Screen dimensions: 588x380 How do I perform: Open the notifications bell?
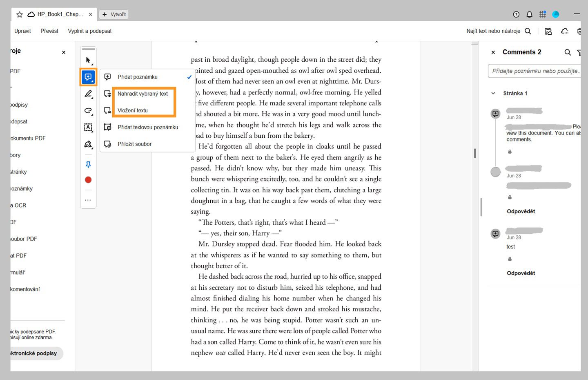(x=529, y=14)
